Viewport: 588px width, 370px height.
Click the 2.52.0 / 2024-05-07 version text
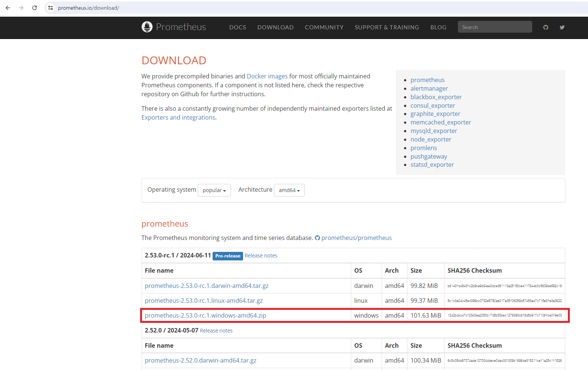point(171,330)
